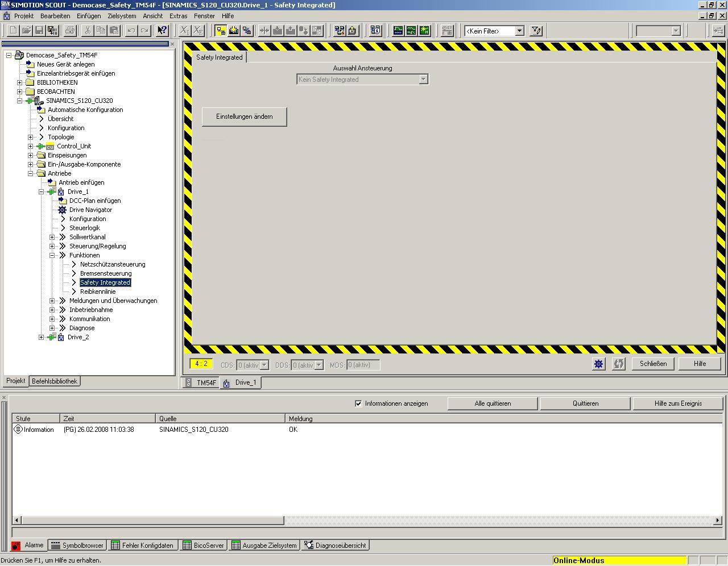Click the Paste clipboard icon

coord(114,31)
